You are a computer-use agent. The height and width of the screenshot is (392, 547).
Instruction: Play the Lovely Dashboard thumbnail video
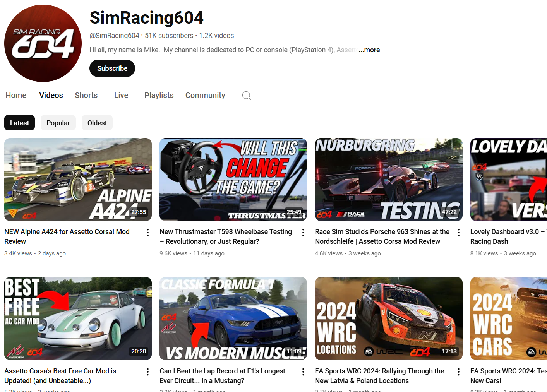pos(509,180)
